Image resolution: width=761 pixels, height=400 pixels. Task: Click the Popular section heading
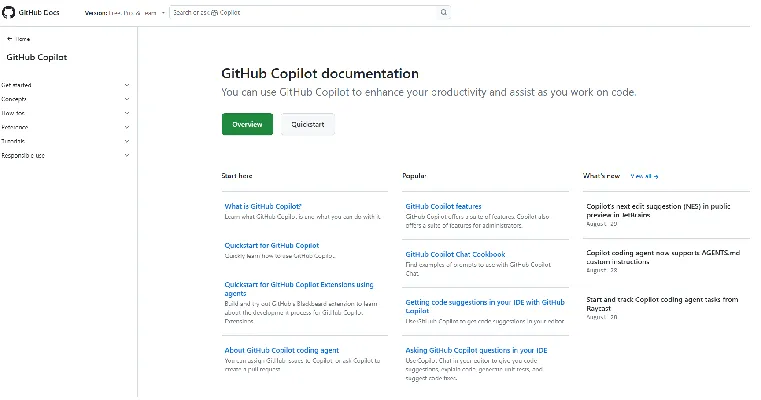[414, 176]
